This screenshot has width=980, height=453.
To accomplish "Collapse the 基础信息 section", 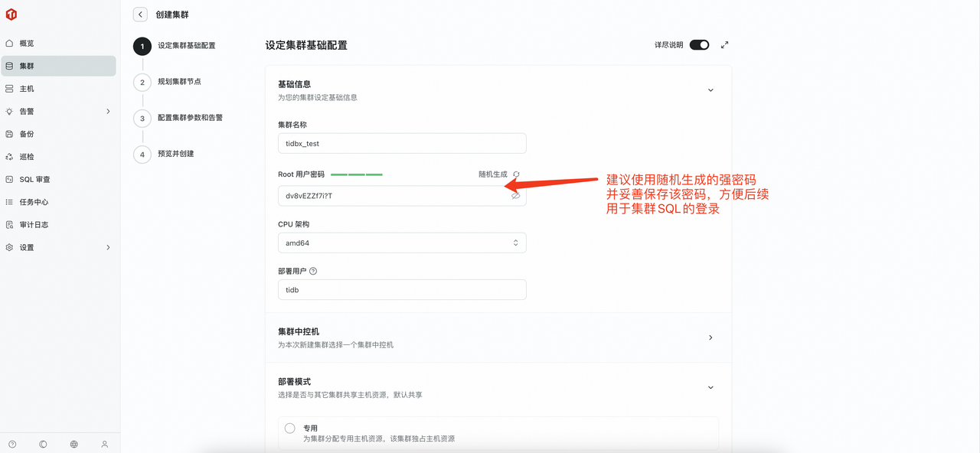I will pos(710,89).
